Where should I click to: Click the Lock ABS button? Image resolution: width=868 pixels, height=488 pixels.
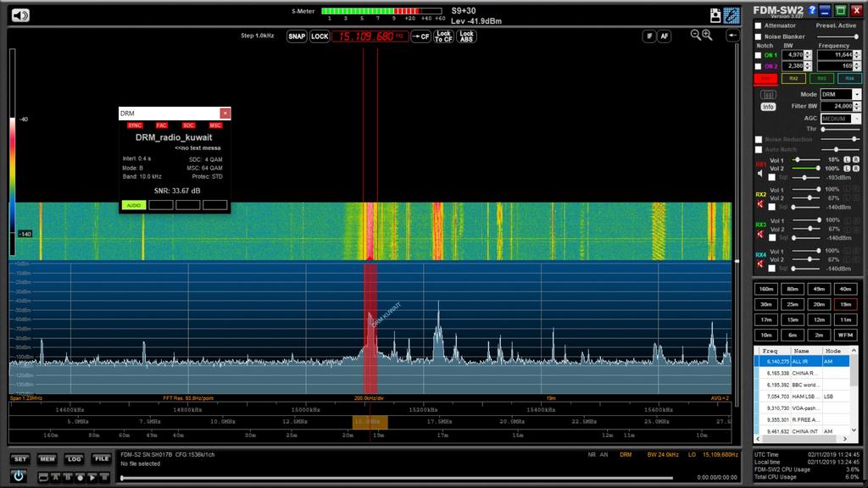467,36
